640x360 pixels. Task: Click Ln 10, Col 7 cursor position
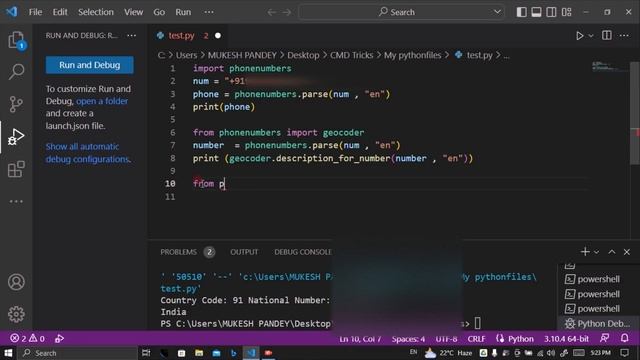point(360,338)
